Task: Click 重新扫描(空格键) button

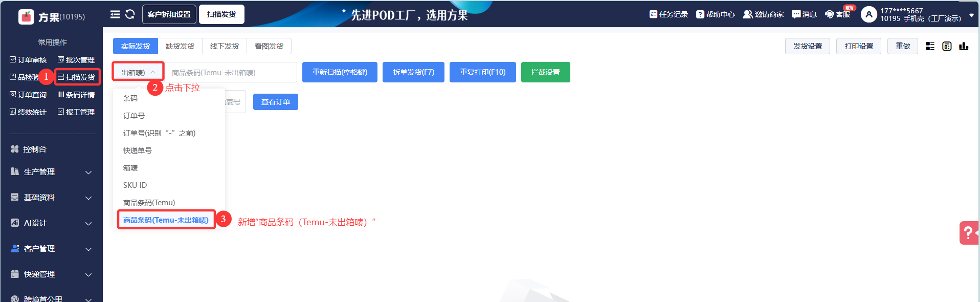Action: point(340,72)
